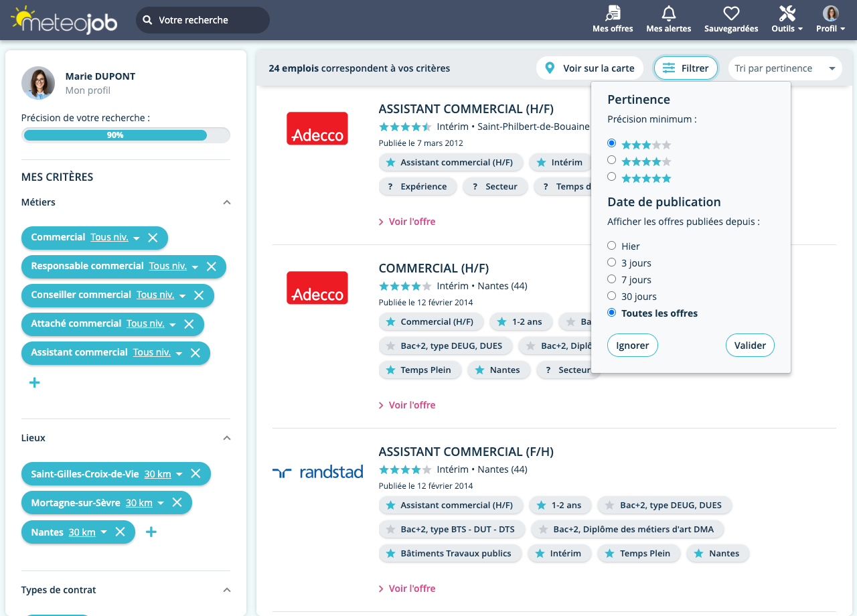The height and width of the screenshot is (616, 857).
Task: Click the 90% search precision bar
Action: [126, 135]
